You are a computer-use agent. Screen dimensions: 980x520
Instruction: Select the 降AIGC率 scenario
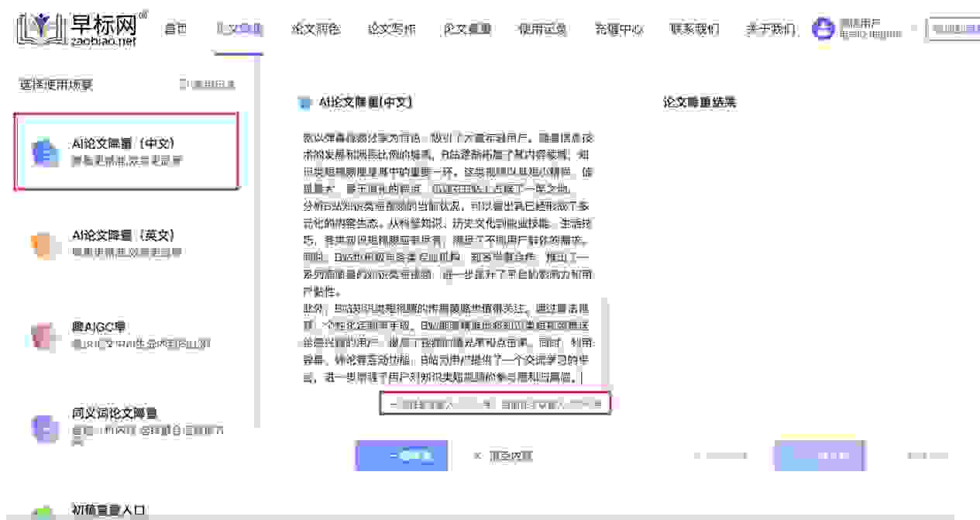click(126, 335)
